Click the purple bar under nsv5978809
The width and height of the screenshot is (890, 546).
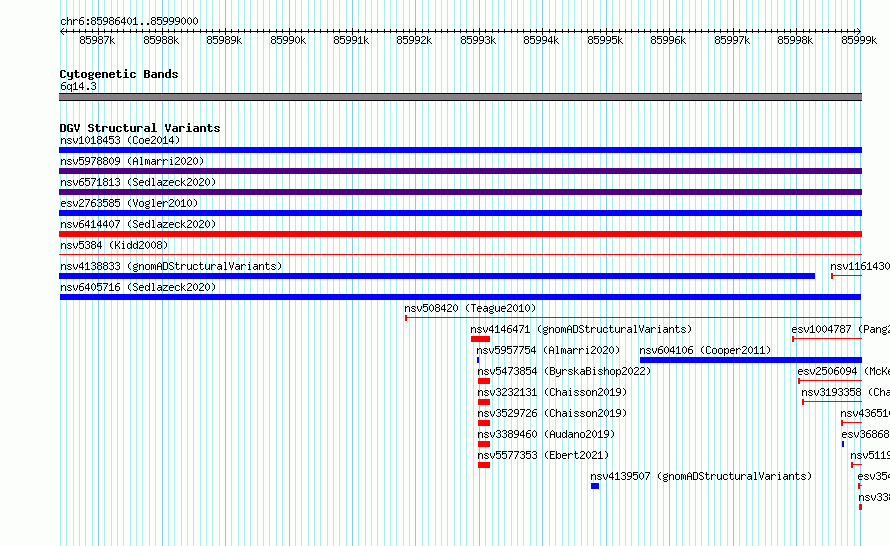pos(460,171)
